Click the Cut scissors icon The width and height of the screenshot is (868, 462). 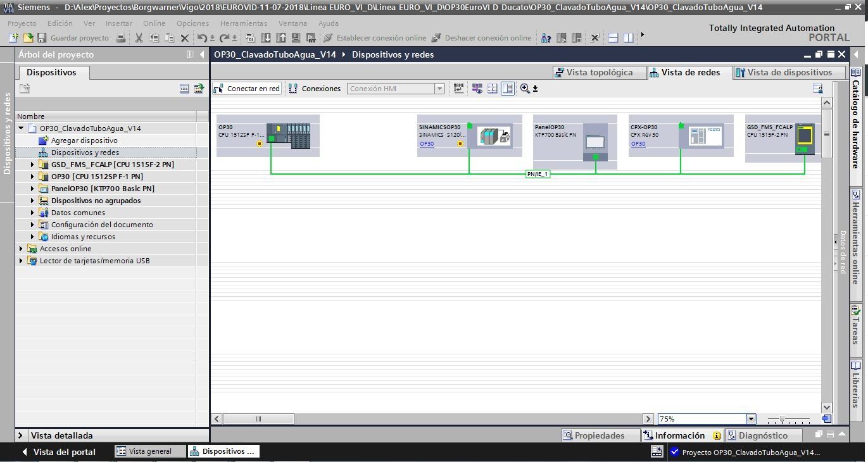(139, 38)
